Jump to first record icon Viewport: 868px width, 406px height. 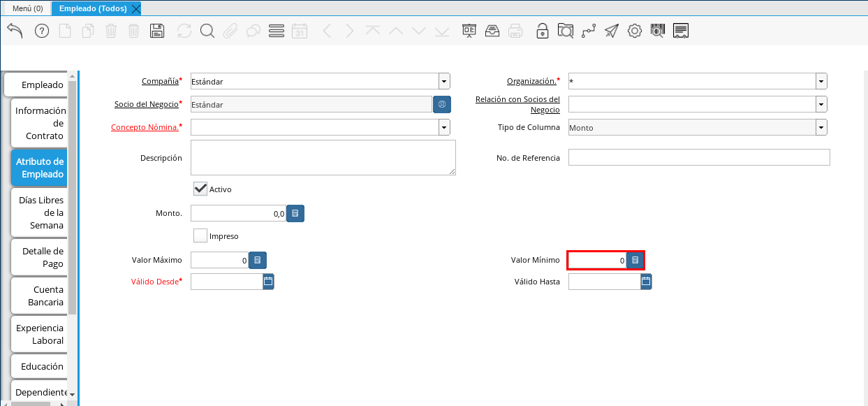point(373,31)
